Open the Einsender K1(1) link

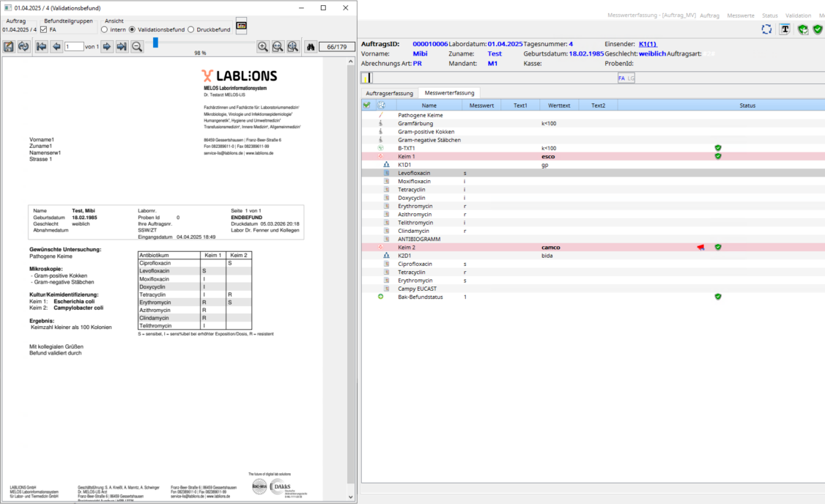tap(648, 44)
